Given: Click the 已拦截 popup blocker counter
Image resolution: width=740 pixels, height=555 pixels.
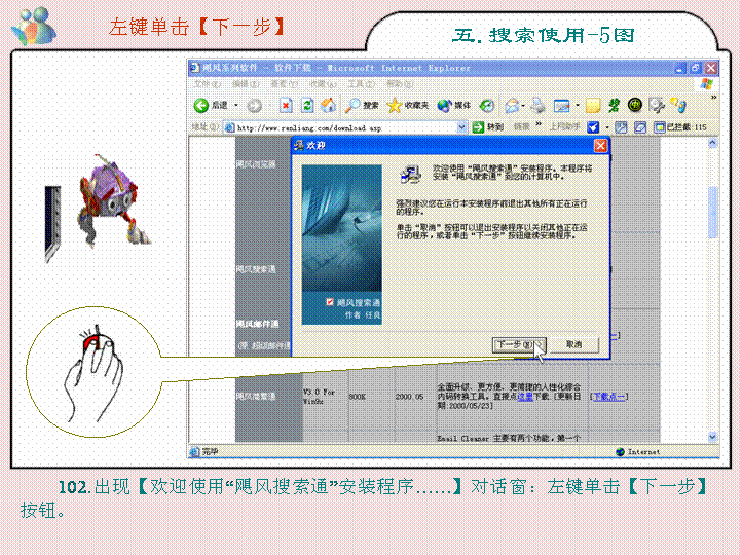Looking at the screenshot, I should 680,127.
